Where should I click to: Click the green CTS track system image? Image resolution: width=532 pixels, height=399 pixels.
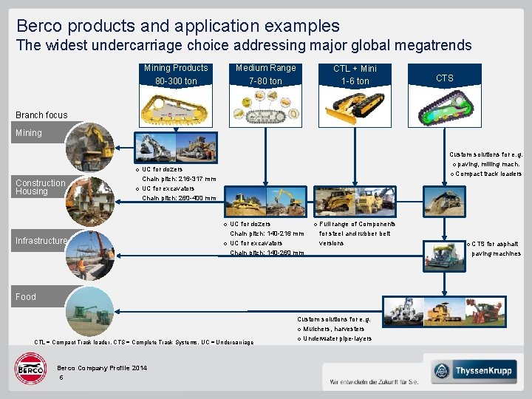pos(445,108)
